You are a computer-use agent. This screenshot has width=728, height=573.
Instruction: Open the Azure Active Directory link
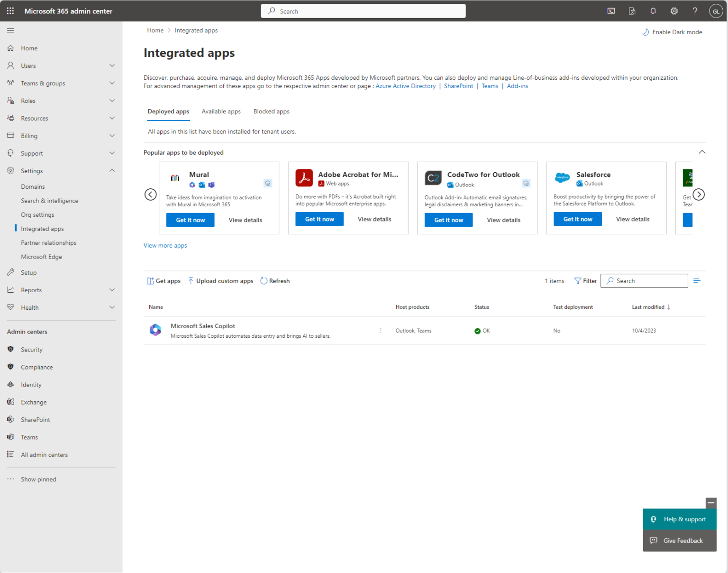(406, 86)
